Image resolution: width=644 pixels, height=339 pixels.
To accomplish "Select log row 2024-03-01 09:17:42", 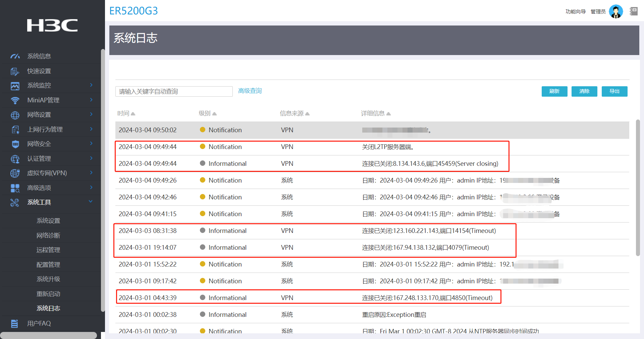I will [372, 281].
